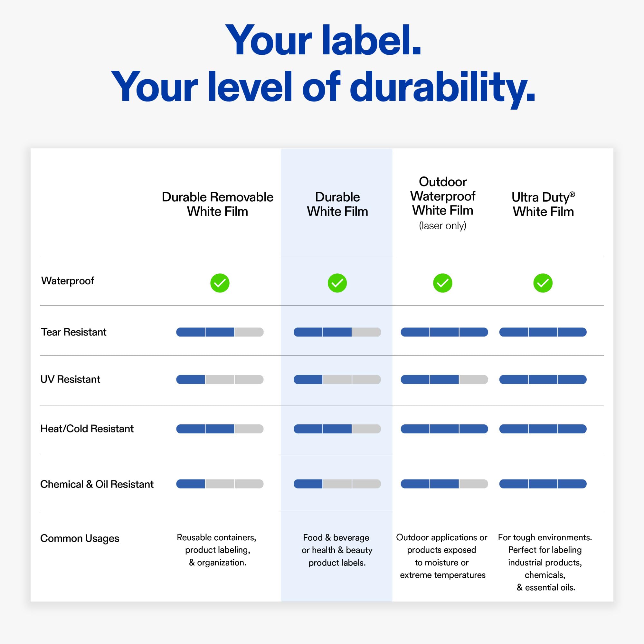Click the Durable Removable White Film waterproof checkmark
The width and height of the screenshot is (644, 644).
click(220, 283)
